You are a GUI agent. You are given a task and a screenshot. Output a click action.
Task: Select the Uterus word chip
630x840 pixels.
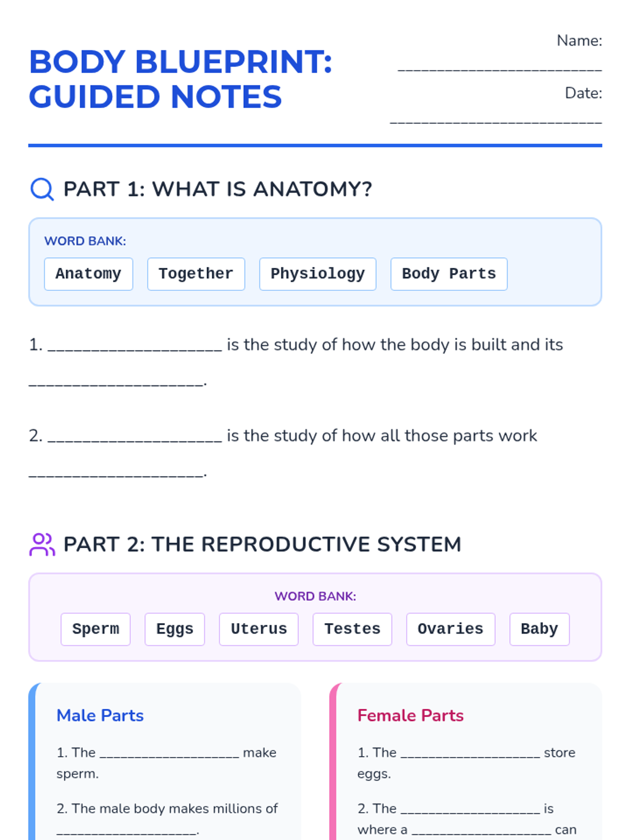coord(259,629)
